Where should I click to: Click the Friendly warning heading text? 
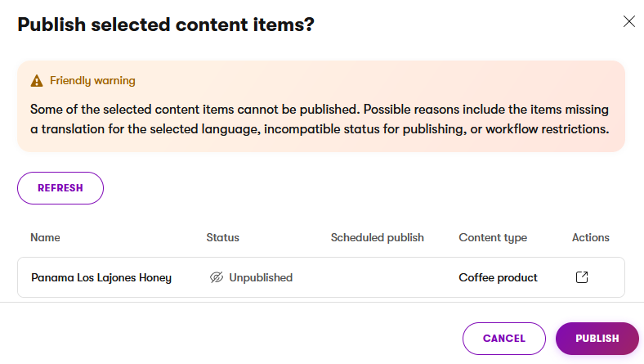click(92, 81)
